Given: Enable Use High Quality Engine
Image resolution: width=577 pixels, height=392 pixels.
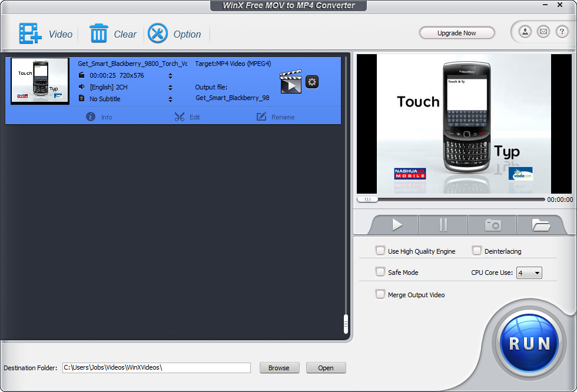Looking at the screenshot, I should 380,250.
